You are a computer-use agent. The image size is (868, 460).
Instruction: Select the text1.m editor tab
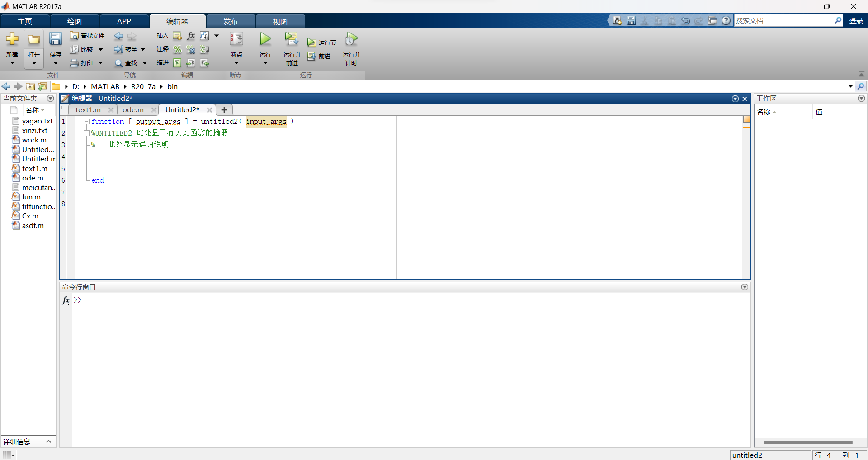click(88, 110)
